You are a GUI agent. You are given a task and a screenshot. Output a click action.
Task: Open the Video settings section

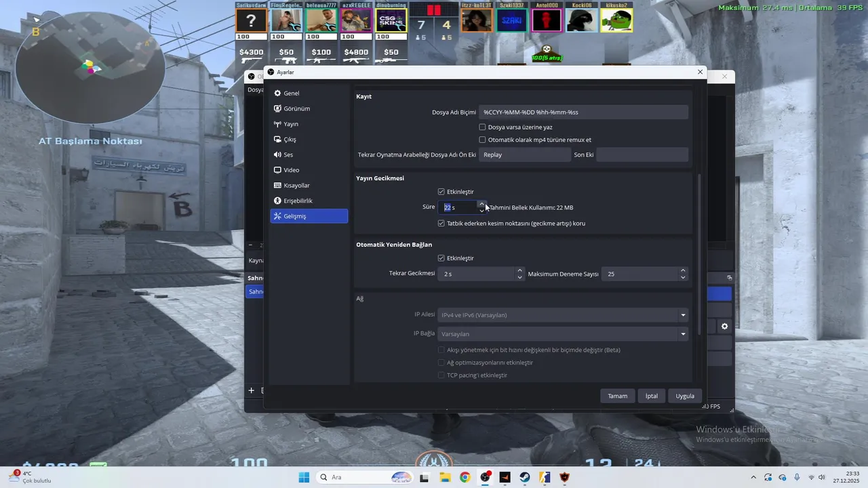[x=309, y=170]
